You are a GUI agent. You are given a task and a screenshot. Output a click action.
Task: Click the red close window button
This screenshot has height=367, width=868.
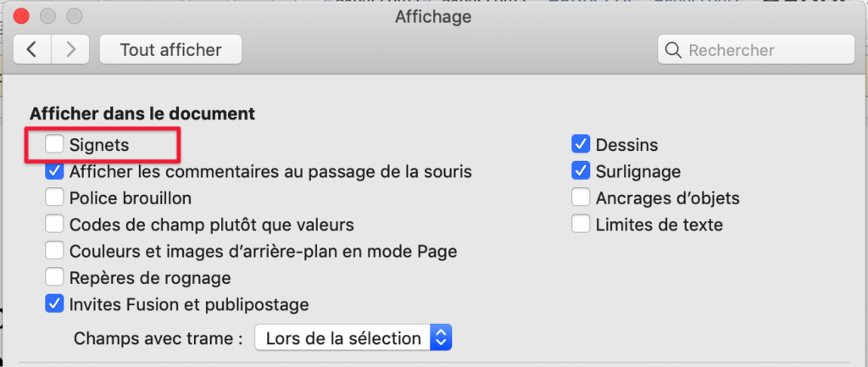(21, 16)
